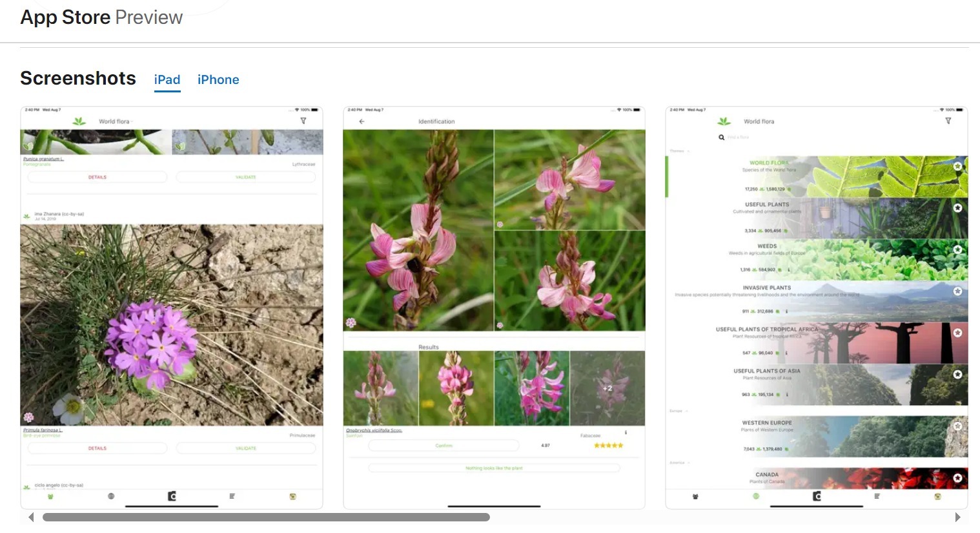
Task: Select the iPad screenshots tab
Action: (167, 79)
